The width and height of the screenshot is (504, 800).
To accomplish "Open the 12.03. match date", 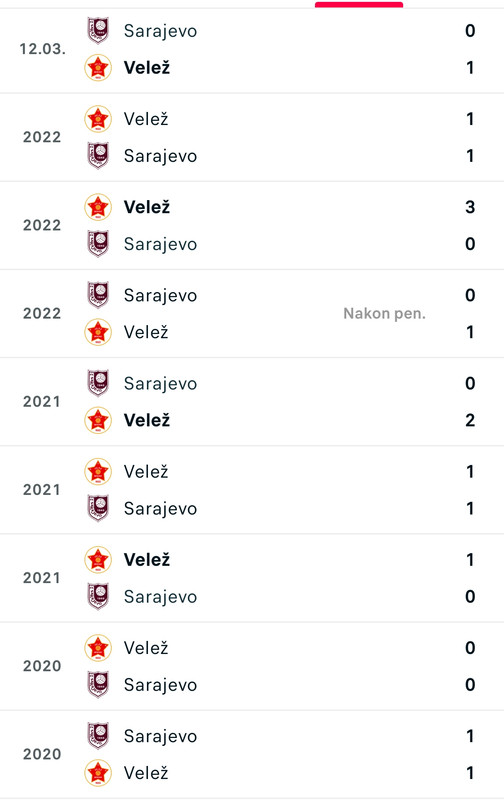I will (x=43, y=49).
